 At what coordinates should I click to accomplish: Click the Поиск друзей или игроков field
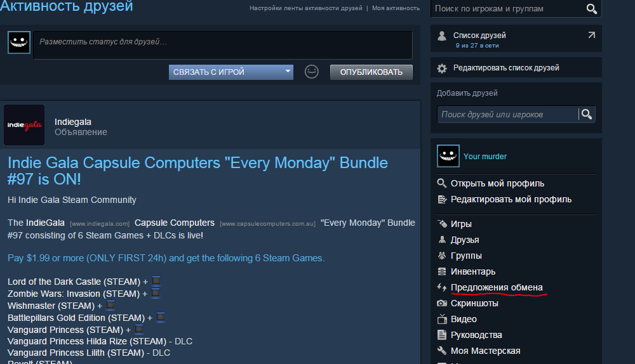click(508, 114)
